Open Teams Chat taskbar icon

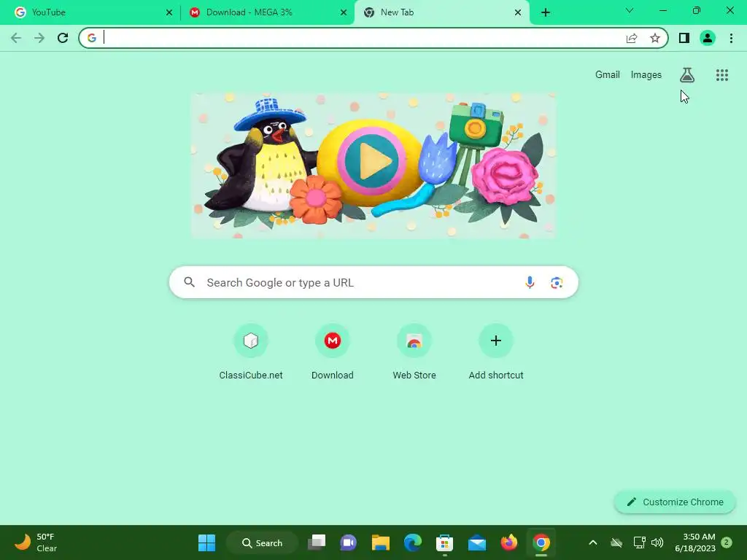point(348,542)
